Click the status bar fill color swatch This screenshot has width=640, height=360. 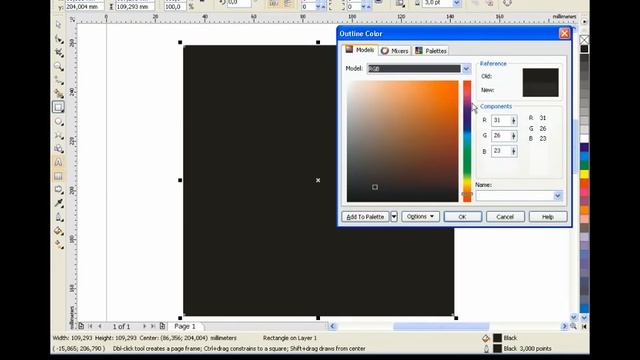point(497,338)
